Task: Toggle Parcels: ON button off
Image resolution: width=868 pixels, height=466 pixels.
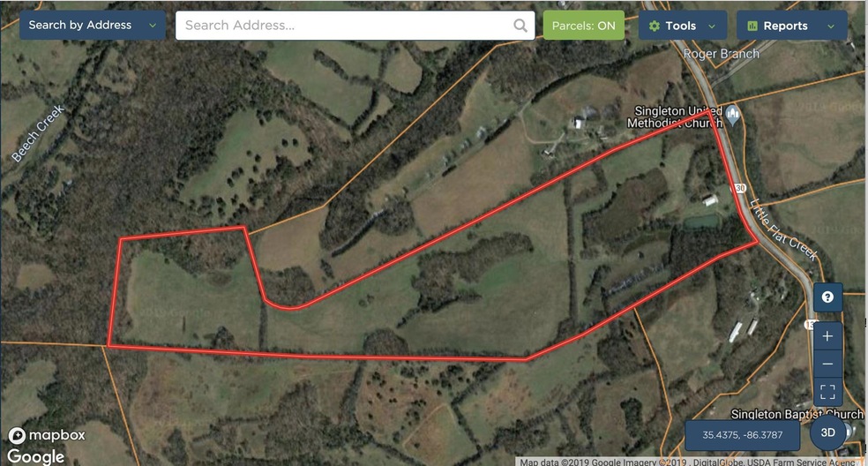Action: click(583, 26)
